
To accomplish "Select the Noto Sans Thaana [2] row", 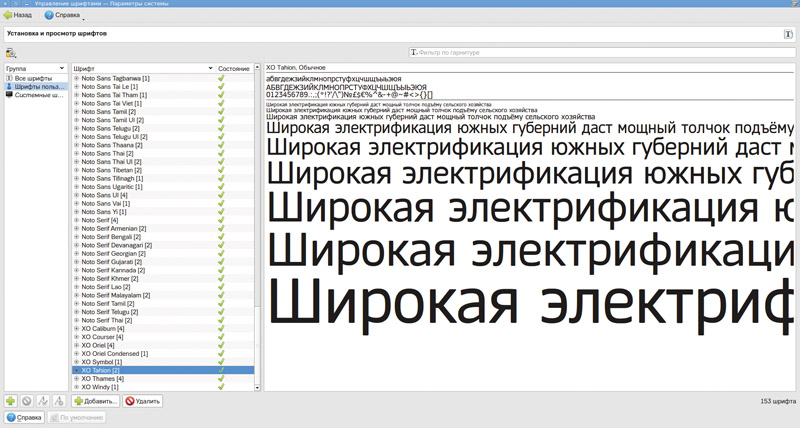I will pos(163,145).
